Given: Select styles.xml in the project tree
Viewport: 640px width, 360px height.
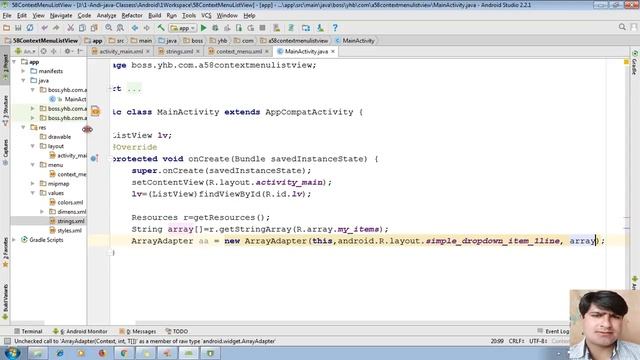Looking at the screenshot, I should [x=69, y=230].
